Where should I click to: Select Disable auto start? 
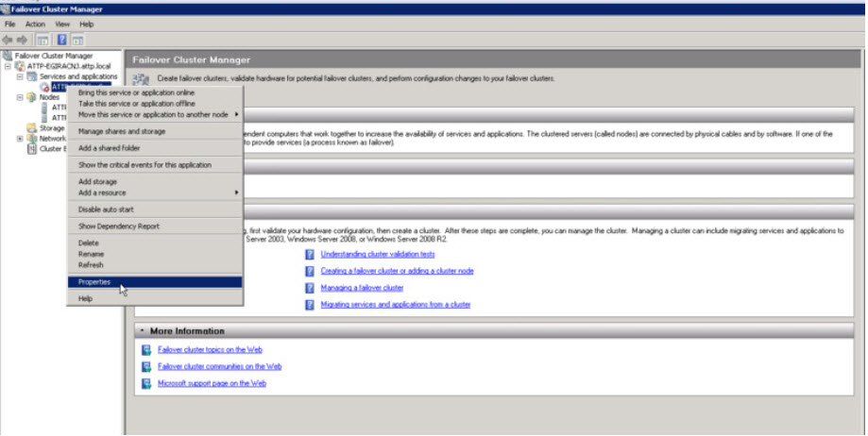155,210
